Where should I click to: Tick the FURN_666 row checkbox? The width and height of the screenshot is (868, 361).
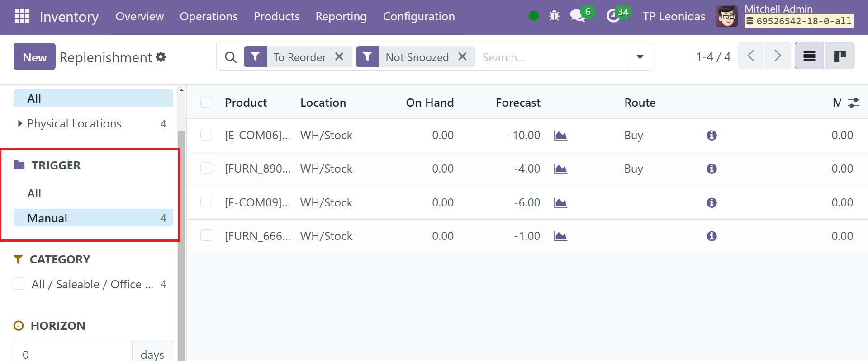[206, 235]
